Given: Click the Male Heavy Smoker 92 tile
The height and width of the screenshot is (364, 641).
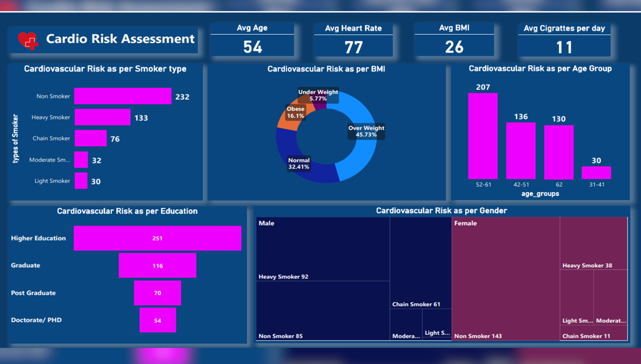Looking at the screenshot, I should click(323, 249).
